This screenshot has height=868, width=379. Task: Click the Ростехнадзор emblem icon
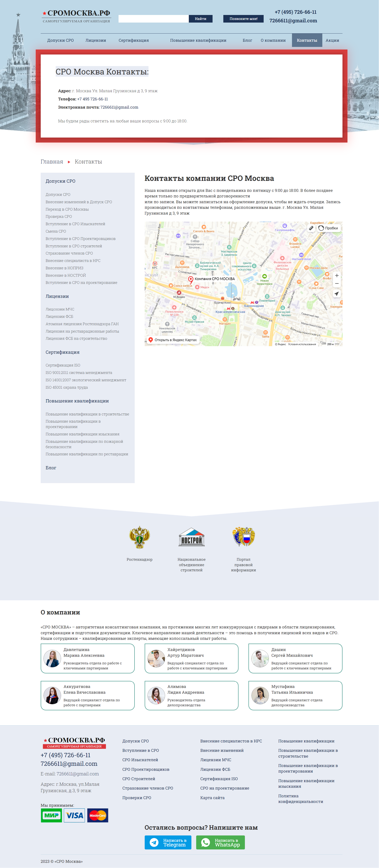[140, 537]
